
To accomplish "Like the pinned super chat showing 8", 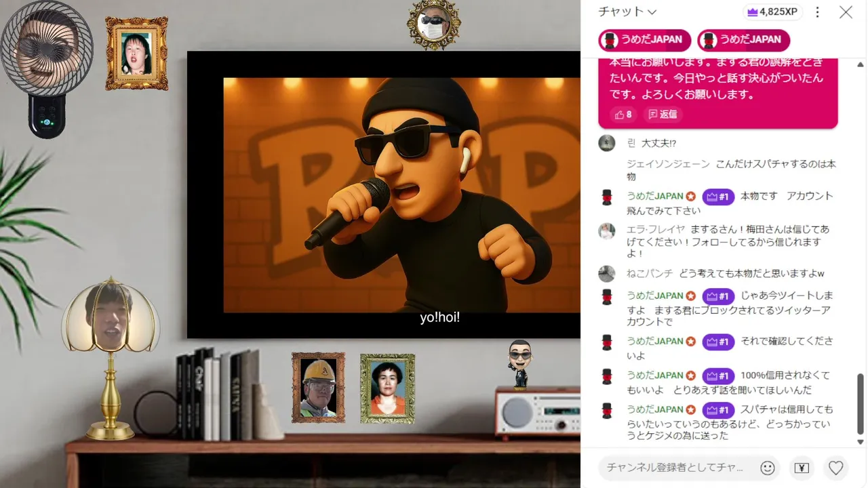I will click(x=624, y=115).
